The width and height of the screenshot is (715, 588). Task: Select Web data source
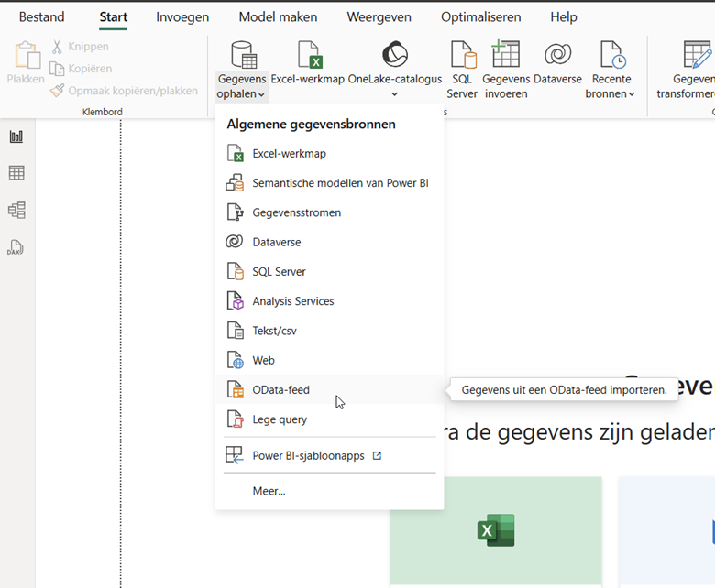coord(329,360)
